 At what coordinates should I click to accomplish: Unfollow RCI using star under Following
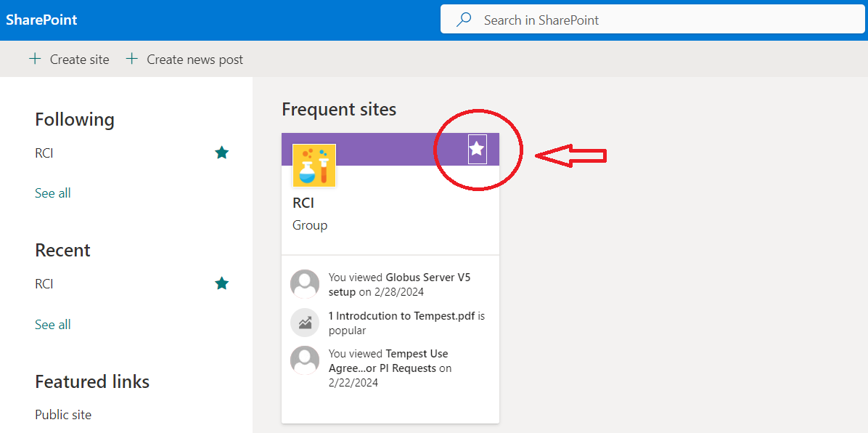[x=221, y=153]
